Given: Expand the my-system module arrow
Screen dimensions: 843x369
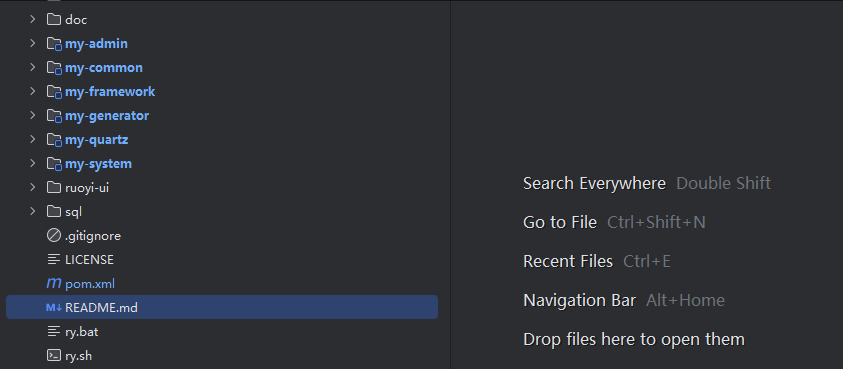Looking at the screenshot, I should pyautogui.click(x=33, y=164).
